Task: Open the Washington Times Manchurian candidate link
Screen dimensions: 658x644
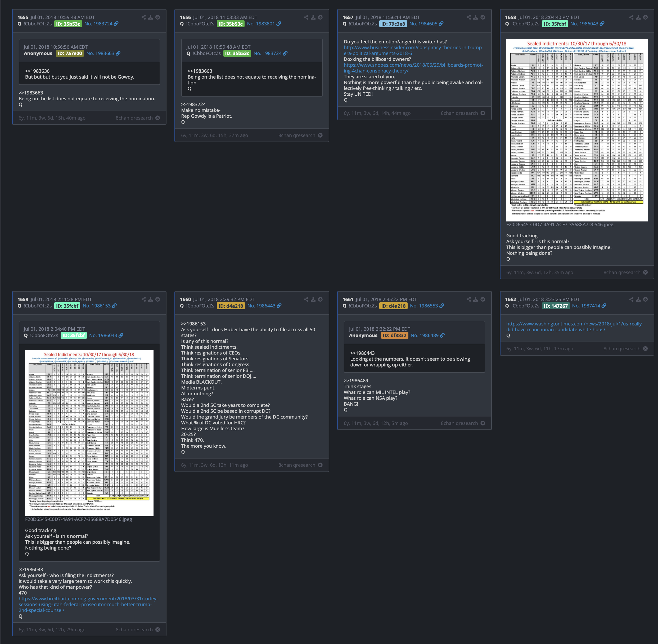Action: tap(574, 326)
